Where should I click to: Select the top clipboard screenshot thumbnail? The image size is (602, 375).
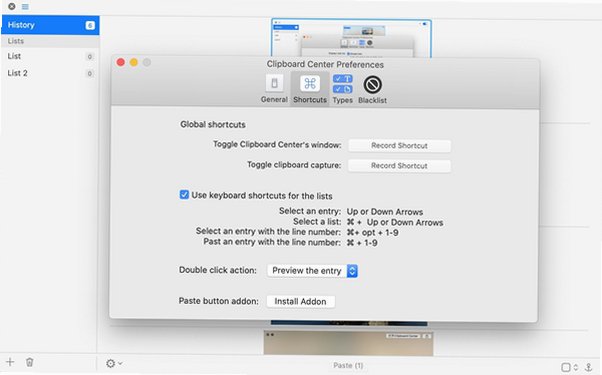pos(351,38)
